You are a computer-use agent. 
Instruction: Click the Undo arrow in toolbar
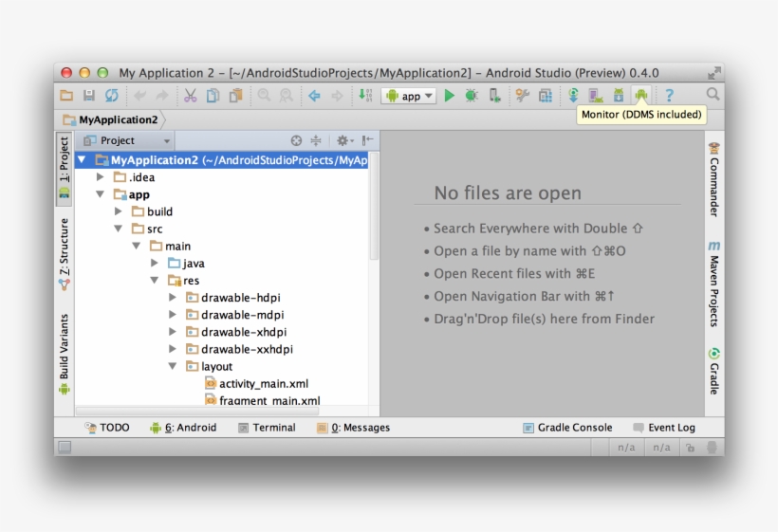coord(139,95)
